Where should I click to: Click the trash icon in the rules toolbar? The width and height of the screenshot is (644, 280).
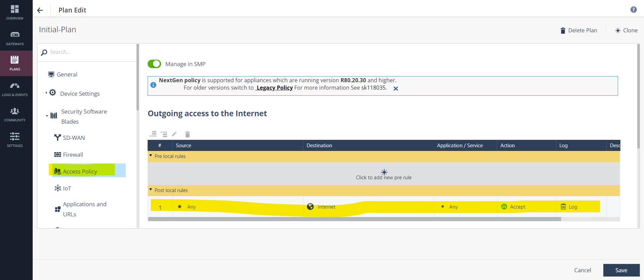click(x=187, y=134)
